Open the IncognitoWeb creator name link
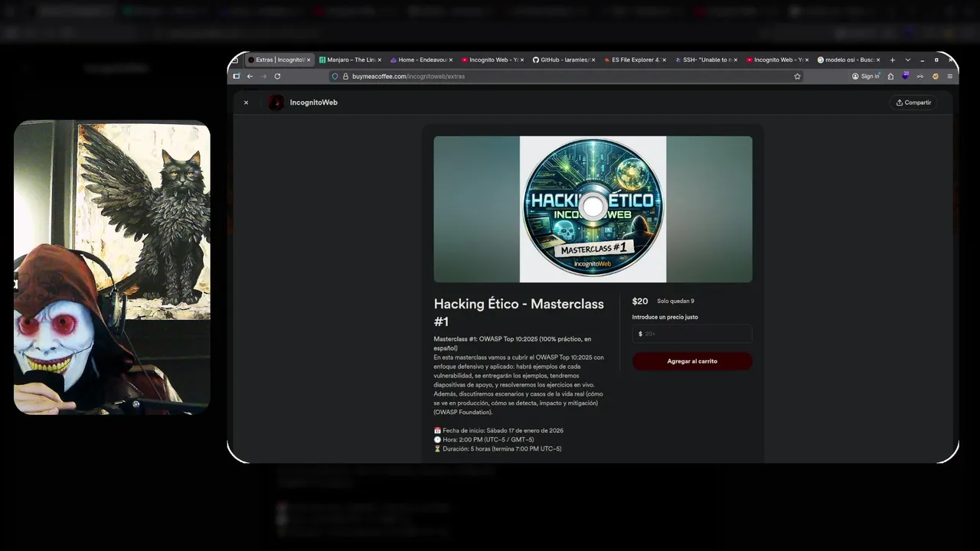 point(314,103)
